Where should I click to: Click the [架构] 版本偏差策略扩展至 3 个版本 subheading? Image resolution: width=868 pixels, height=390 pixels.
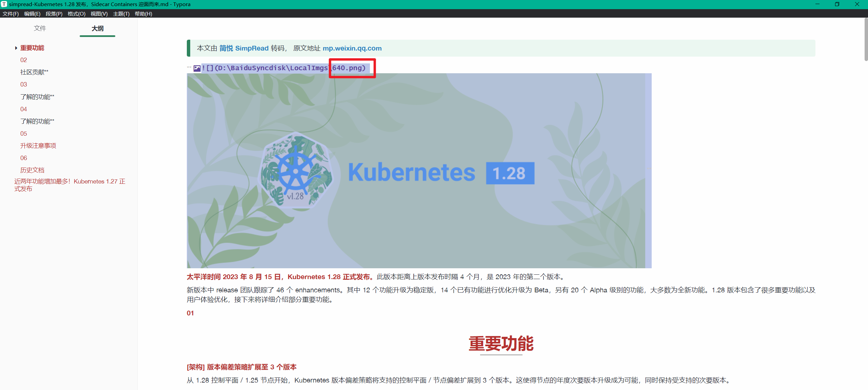point(241,367)
